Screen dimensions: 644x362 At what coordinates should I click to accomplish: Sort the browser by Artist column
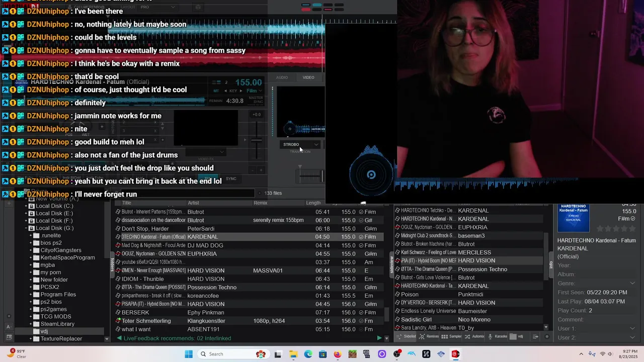click(x=194, y=203)
